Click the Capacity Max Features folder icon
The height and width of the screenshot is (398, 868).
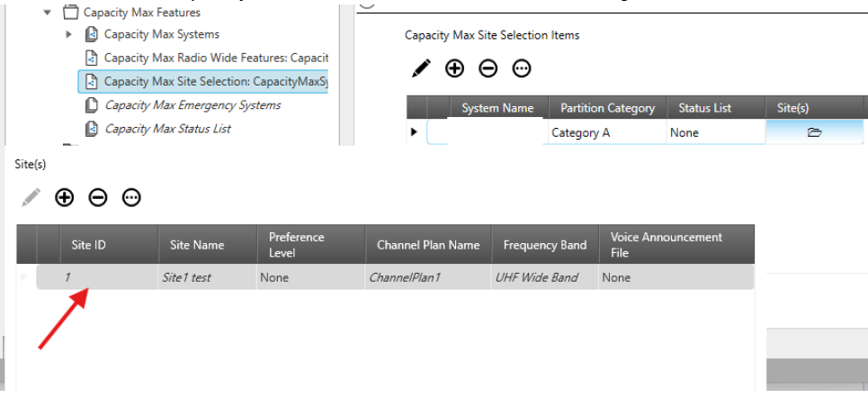[70, 12]
